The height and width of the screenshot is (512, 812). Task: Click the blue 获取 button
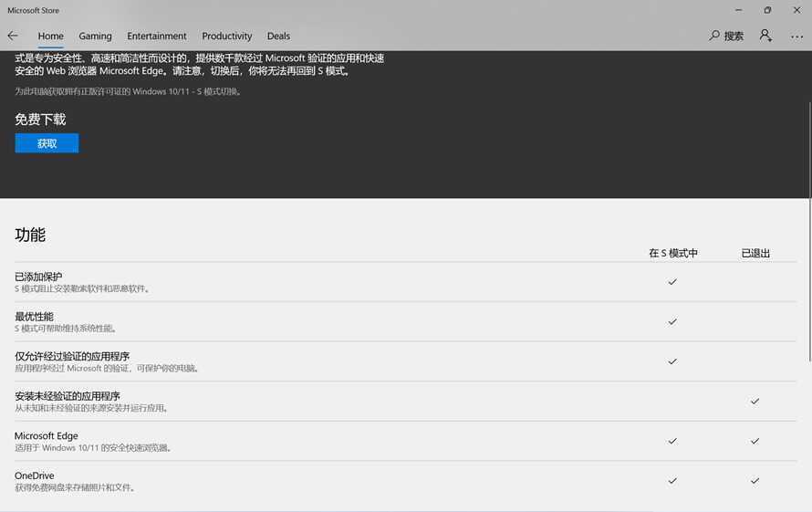47,143
